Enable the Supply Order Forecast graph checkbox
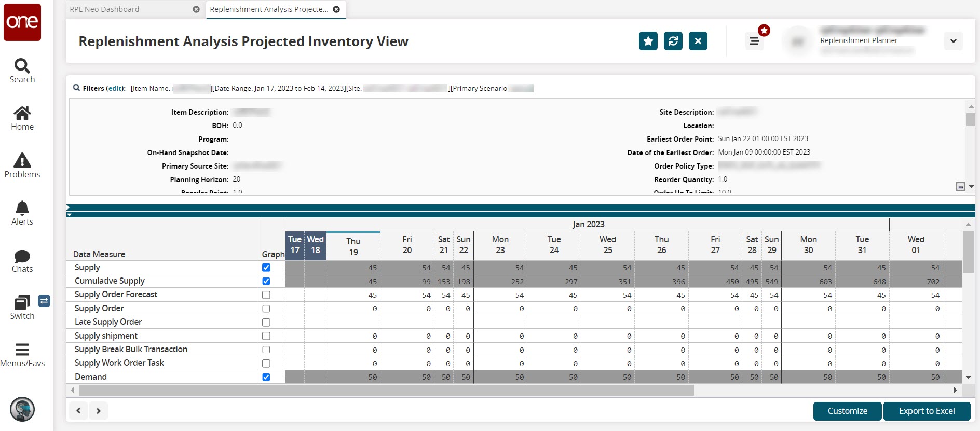The height and width of the screenshot is (431, 980). click(266, 295)
